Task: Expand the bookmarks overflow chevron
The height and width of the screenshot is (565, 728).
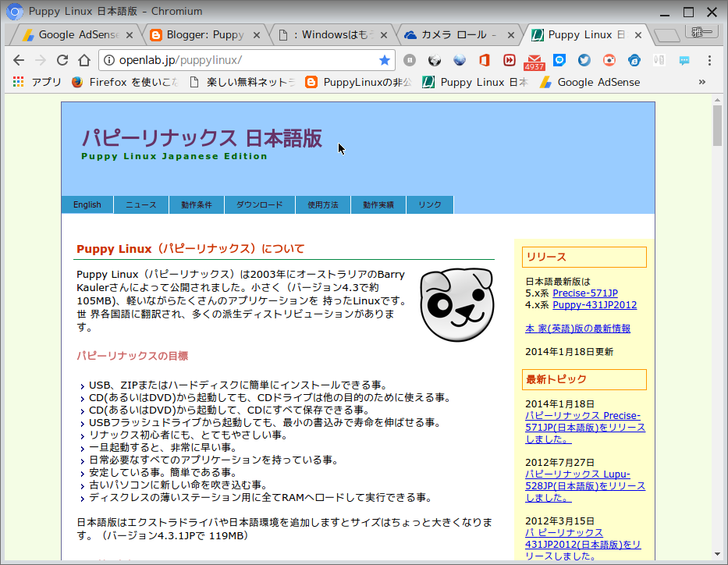Action: [702, 82]
